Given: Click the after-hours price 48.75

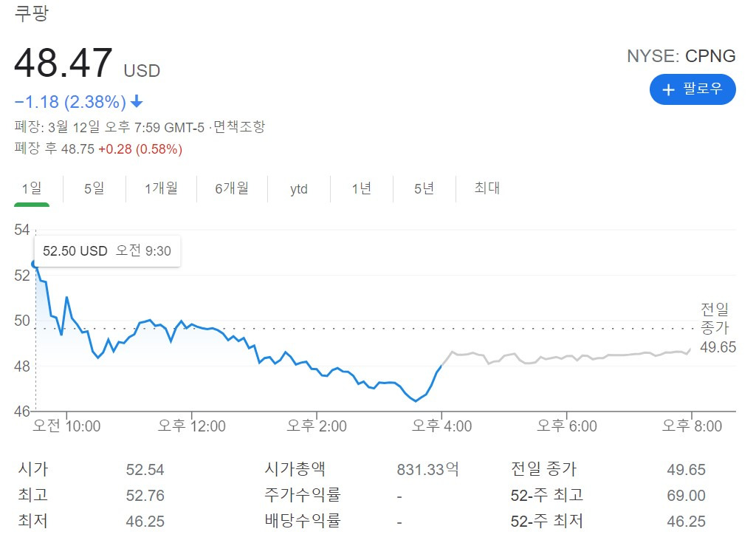Looking at the screenshot, I should click(78, 149).
